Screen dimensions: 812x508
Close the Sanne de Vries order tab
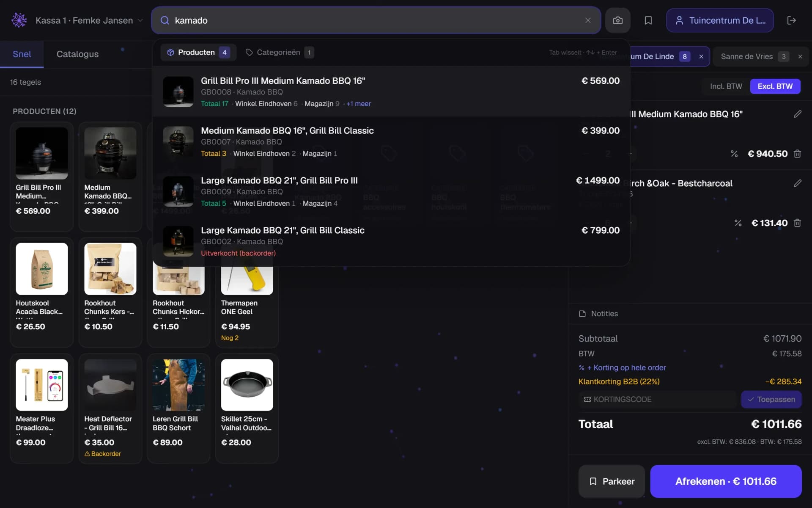(x=800, y=57)
